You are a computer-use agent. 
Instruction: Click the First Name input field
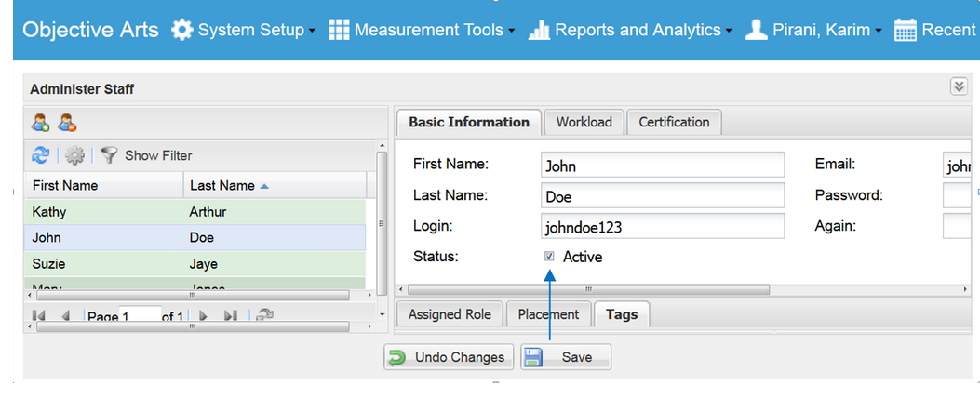point(663,165)
